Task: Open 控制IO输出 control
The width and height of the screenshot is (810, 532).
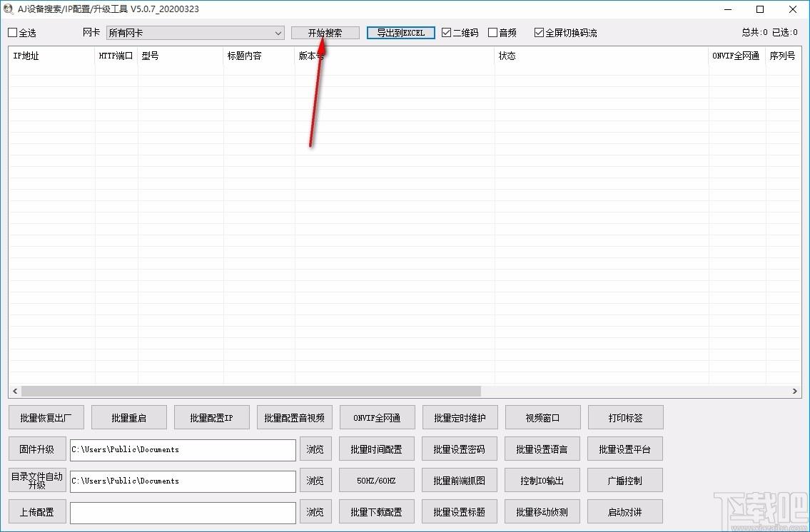Action: 542,481
